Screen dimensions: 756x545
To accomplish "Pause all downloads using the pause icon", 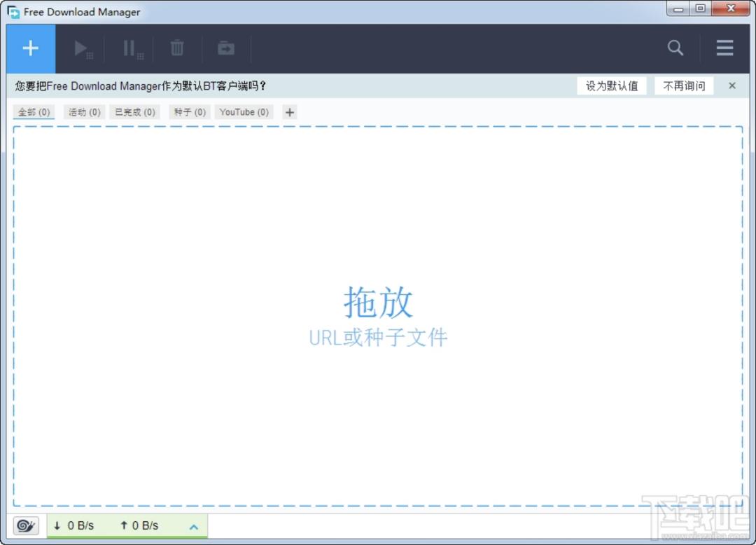I will tap(129, 48).
